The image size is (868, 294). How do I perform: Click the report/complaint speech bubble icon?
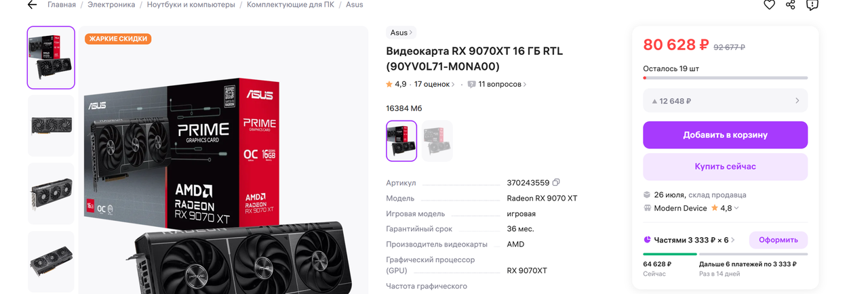coord(812,5)
